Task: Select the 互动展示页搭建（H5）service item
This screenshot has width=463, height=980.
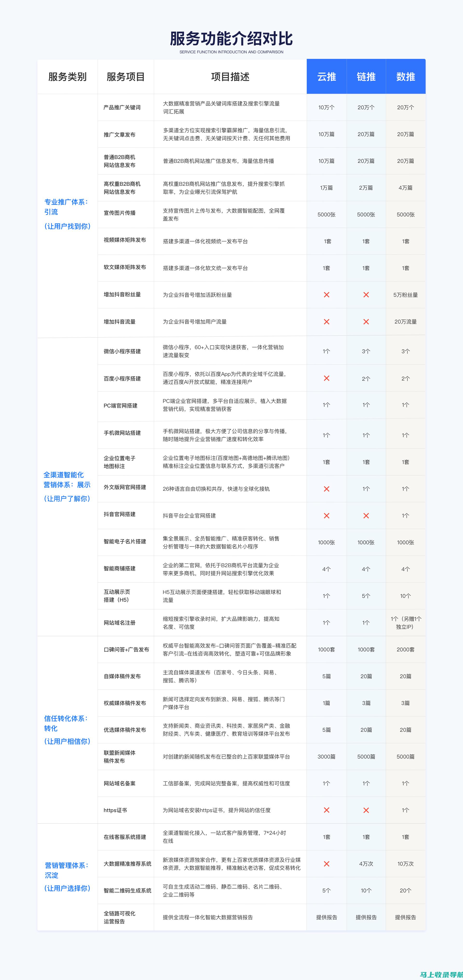Action: [117, 596]
